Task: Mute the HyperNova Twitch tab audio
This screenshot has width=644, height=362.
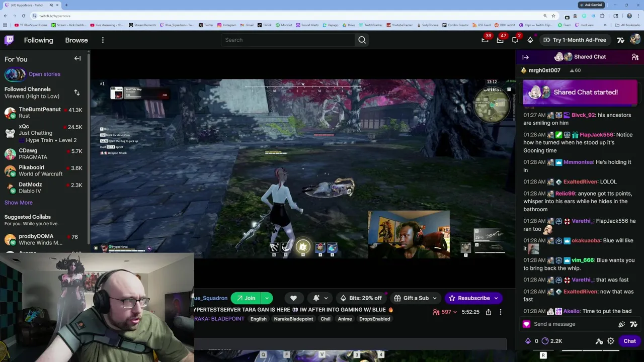Action: [51, 5]
